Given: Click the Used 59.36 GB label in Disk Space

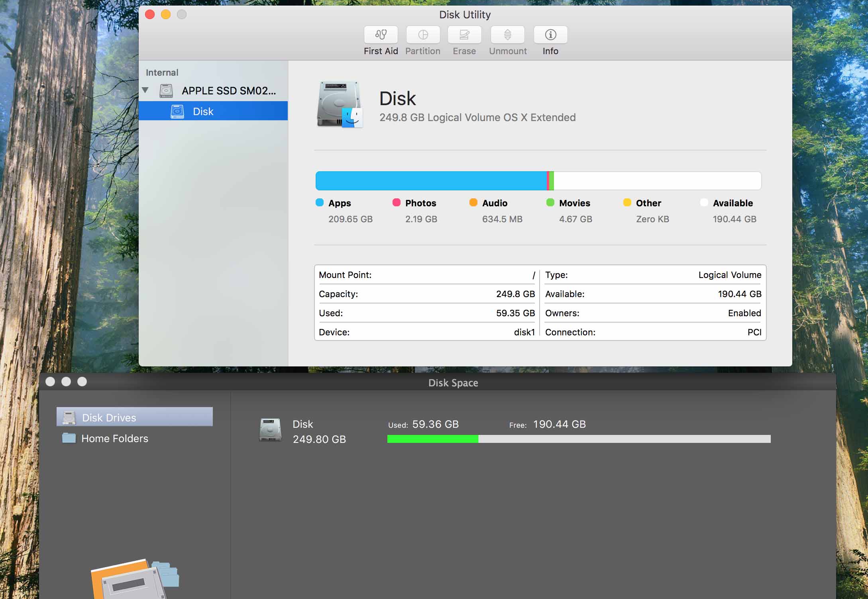Looking at the screenshot, I should 423,425.
